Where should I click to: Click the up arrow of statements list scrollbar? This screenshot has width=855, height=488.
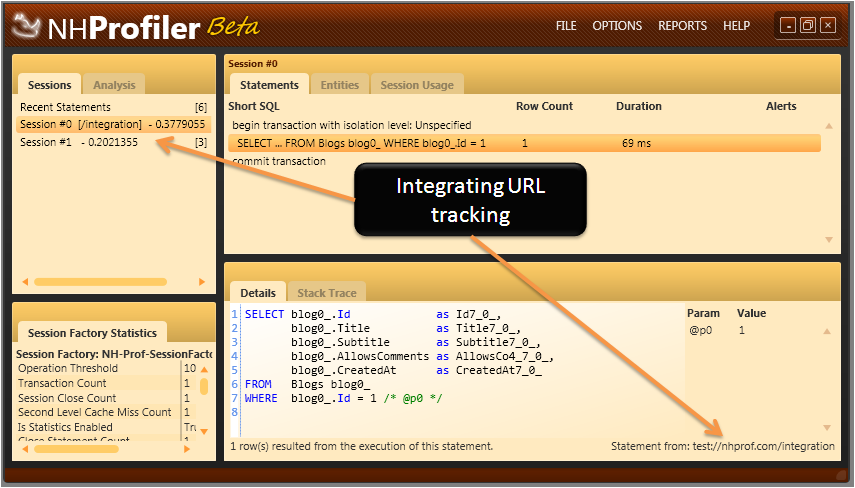tap(829, 126)
